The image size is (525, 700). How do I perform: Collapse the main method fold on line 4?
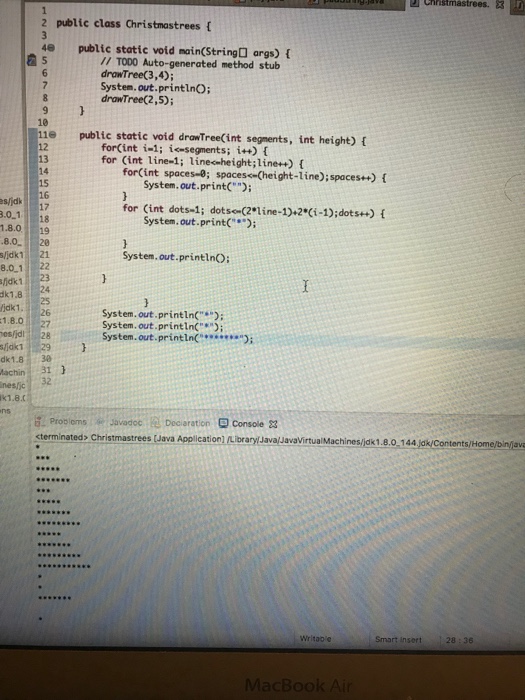click(x=52, y=47)
